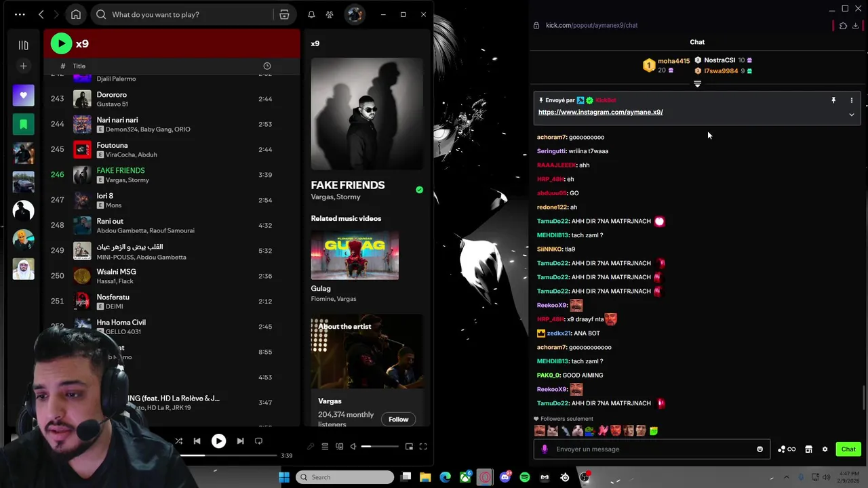Open Vargas artist name link

330,401
